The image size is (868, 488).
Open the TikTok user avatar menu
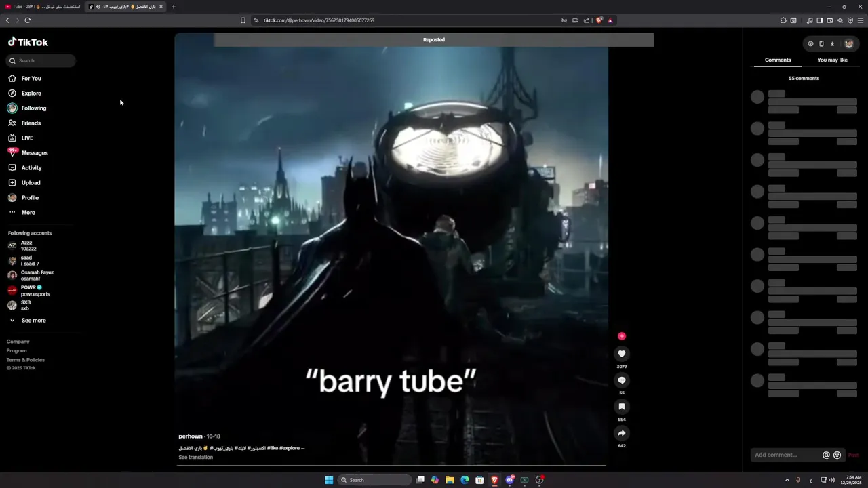pyautogui.click(x=849, y=44)
